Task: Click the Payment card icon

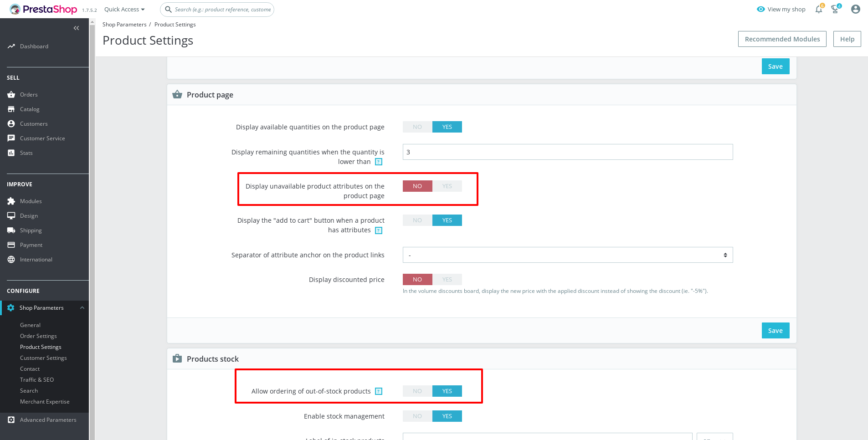Action: (11, 245)
